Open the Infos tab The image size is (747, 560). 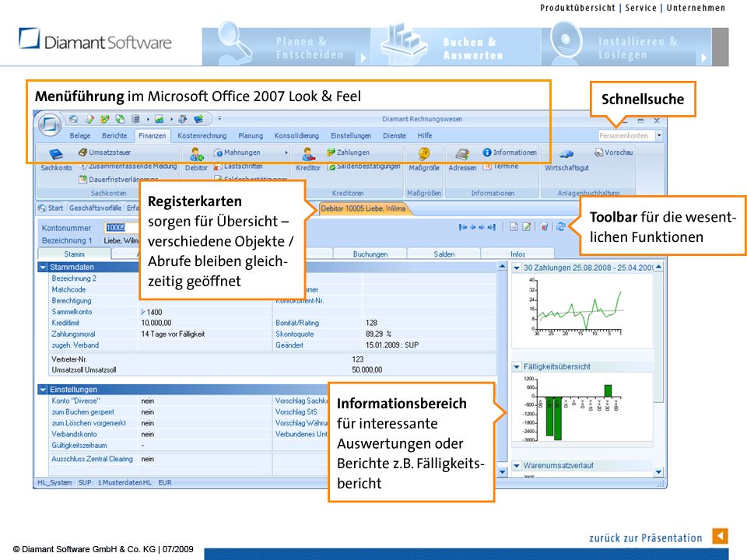(x=518, y=254)
